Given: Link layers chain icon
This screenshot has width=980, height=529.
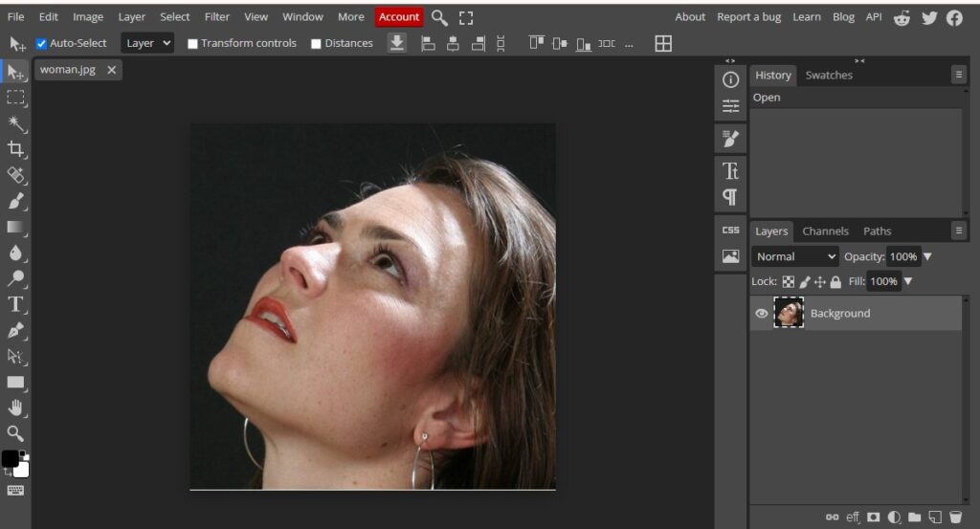Looking at the screenshot, I should (832, 517).
